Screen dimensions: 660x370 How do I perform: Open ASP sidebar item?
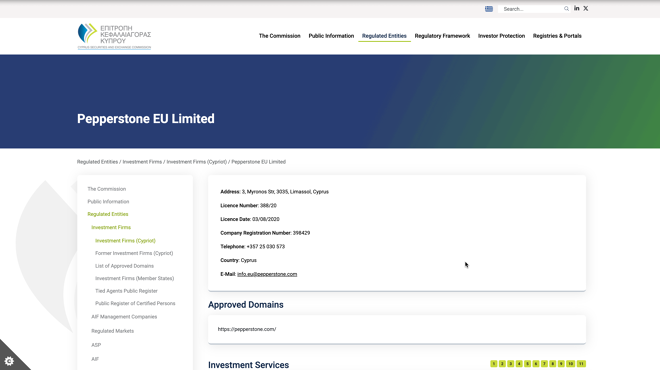(x=96, y=345)
